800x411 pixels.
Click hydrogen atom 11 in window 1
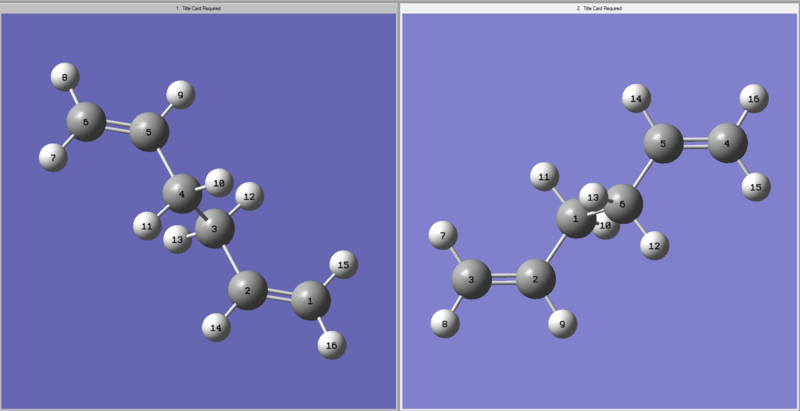coord(147,225)
